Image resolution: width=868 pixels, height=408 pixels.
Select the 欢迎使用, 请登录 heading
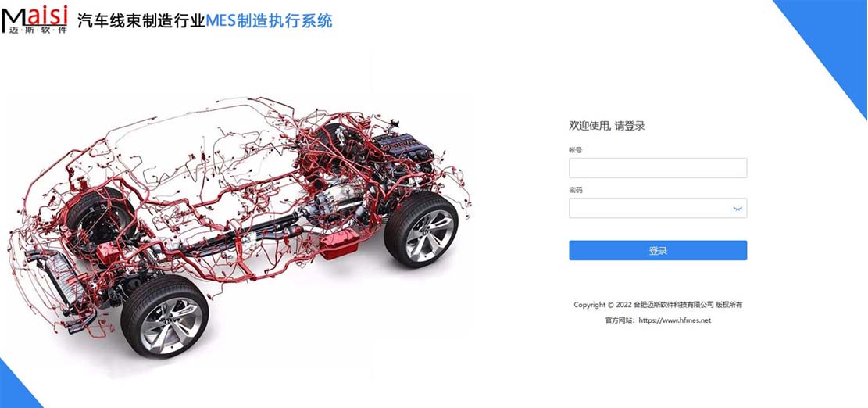[x=607, y=126]
